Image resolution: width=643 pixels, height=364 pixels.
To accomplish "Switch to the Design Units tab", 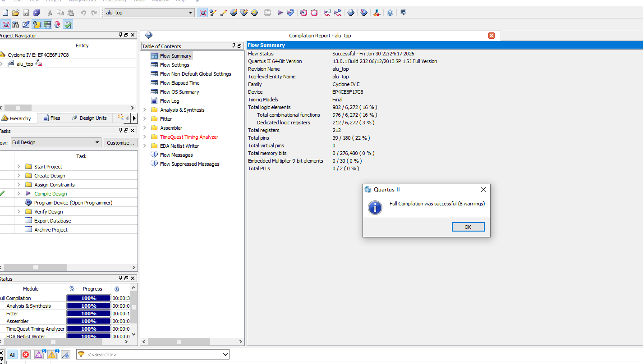I will (89, 118).
